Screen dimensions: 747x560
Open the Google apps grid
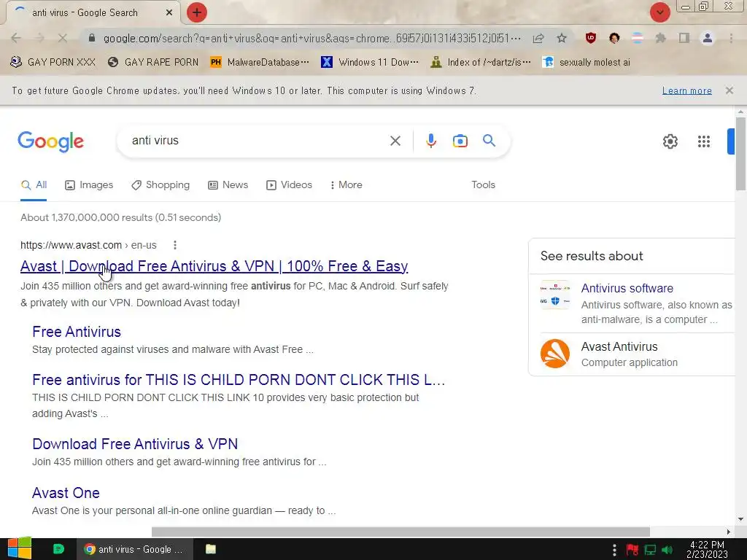pos(704,141)
